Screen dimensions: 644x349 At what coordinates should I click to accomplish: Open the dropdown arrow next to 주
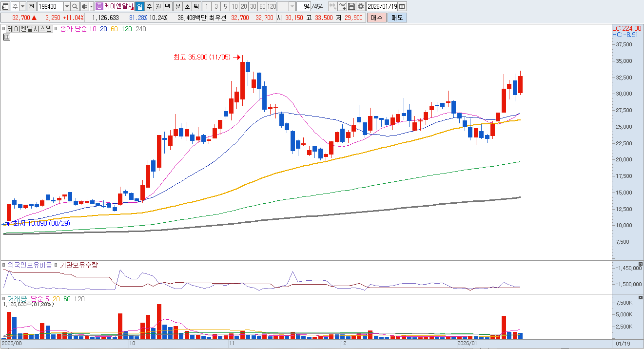click(x=22, y=6)
